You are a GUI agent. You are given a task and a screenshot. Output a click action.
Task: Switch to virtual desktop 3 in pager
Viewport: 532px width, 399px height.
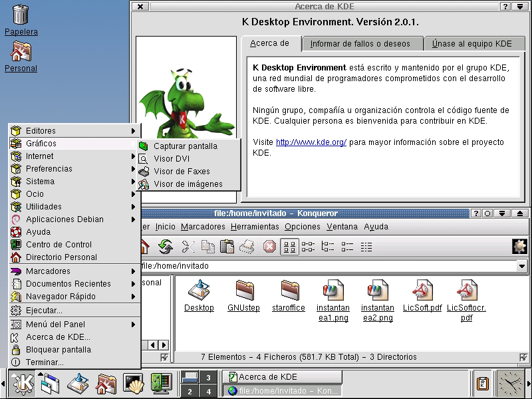click(x=208, y=378)
